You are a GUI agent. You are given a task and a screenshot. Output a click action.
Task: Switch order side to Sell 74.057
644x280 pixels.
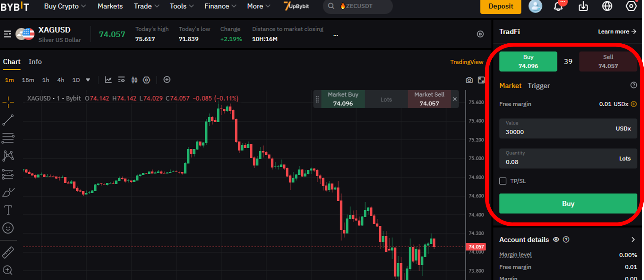[608, 61]
